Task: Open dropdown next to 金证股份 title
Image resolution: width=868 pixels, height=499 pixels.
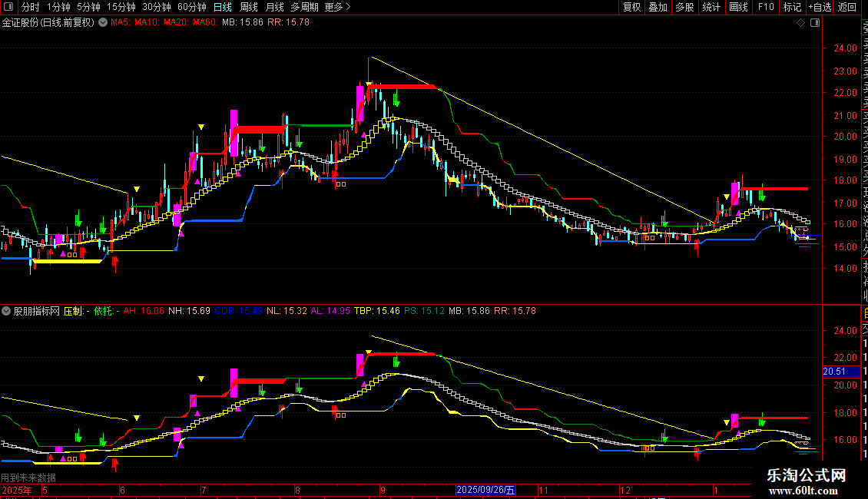Action: [x=104, y=23]
